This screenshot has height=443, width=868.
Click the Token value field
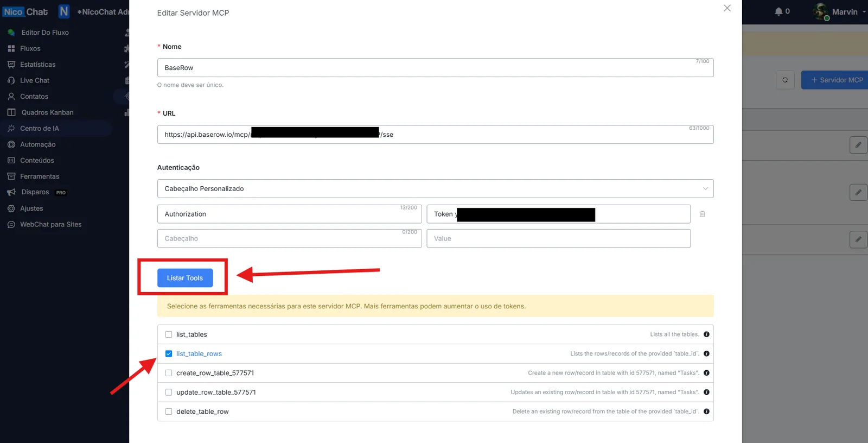[558, 214]
